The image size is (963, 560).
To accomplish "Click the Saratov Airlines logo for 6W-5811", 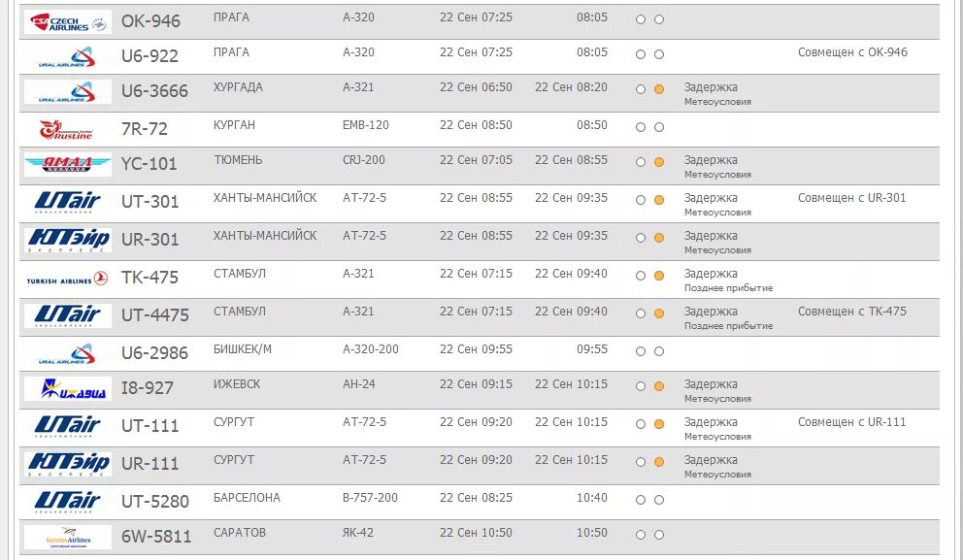I will pos(67,538).
